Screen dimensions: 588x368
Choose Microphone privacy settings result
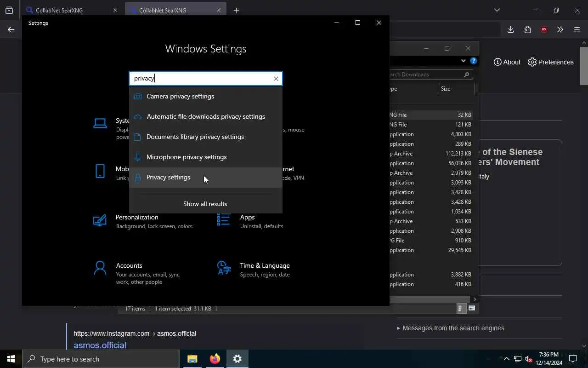pyautogui.click(x=205, y=157)
